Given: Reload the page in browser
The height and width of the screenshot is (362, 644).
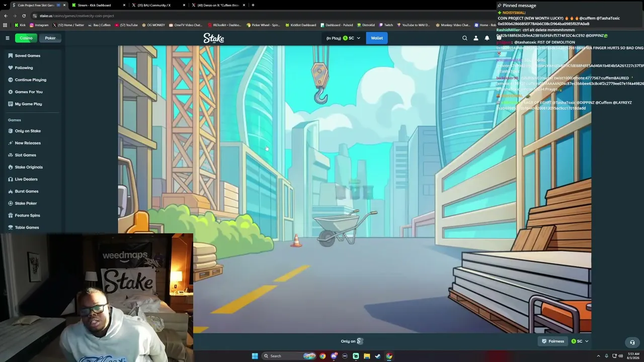Looking at the screenshot, I should pyautogui.click(x=24, y=16).
